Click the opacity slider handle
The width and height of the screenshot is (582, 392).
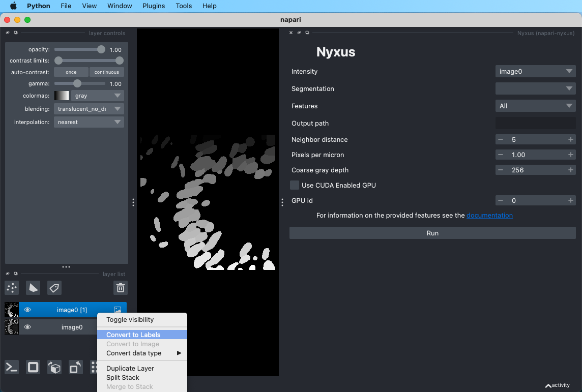[101, 49]
